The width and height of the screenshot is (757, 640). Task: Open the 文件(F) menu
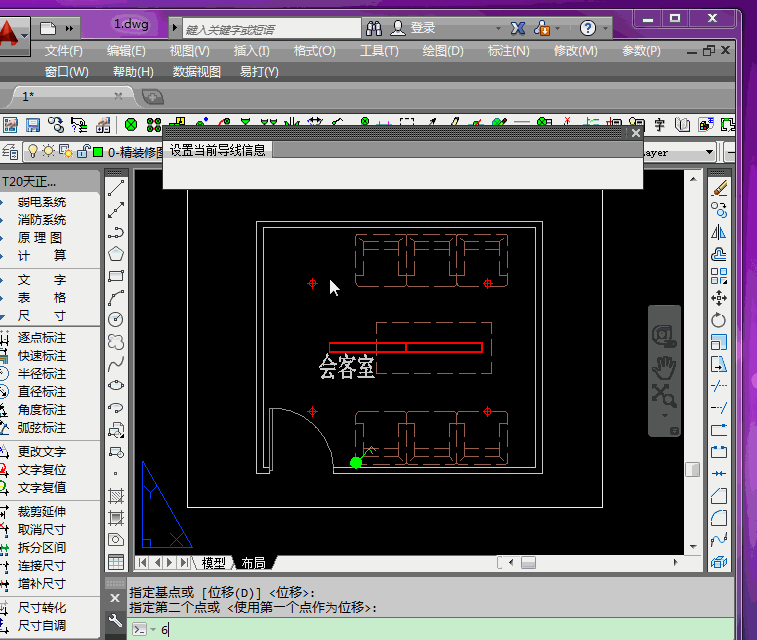coord(63,51)
